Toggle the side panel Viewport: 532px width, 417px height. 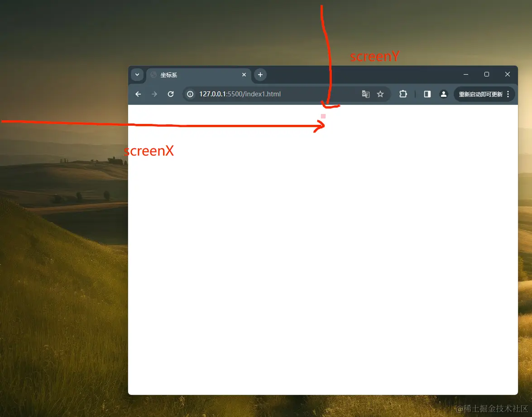pyautogui.click(x=427, y=94)
